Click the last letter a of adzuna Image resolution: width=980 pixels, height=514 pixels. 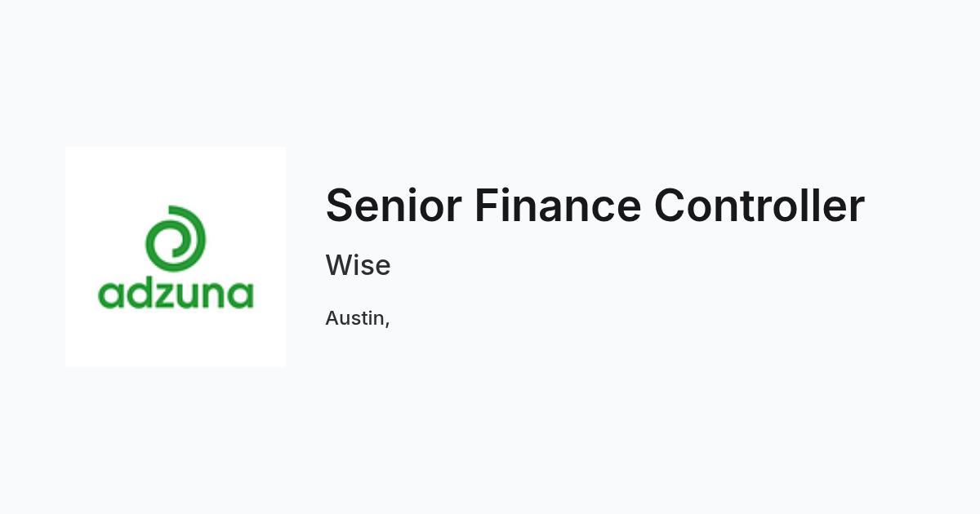[x=241, y=296]
